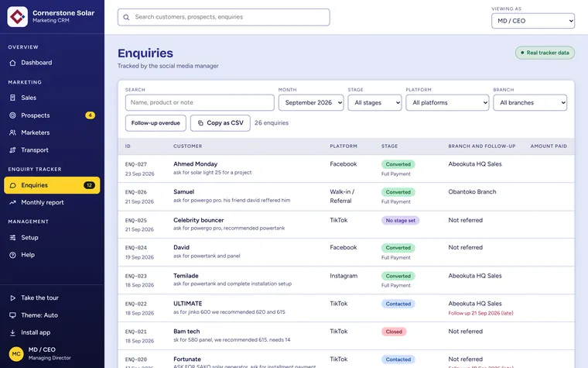Click Contacted badge in ULTIMATE row
Image resolution: width=588 pixels, height=368 pixels.
pyautogui.click(x=398, y=304)
